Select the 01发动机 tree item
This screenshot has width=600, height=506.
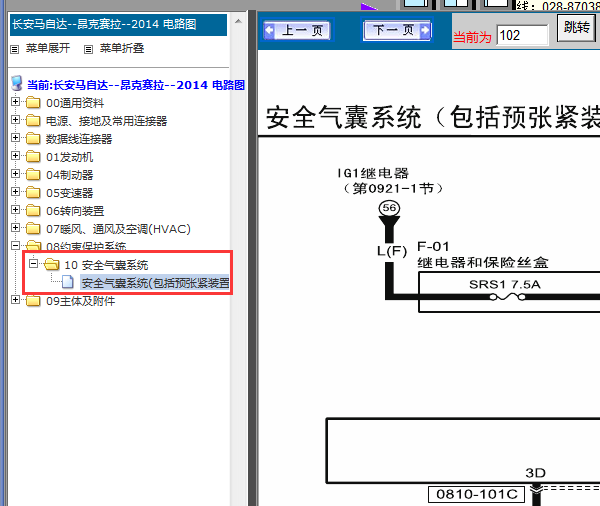click(70, 157)
